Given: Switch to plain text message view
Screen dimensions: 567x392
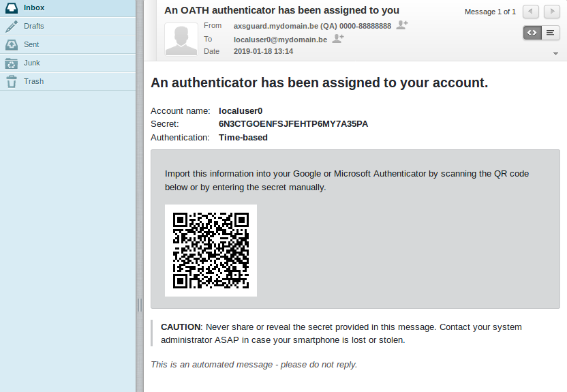Looking at the screenshot, I should point(551,33).
